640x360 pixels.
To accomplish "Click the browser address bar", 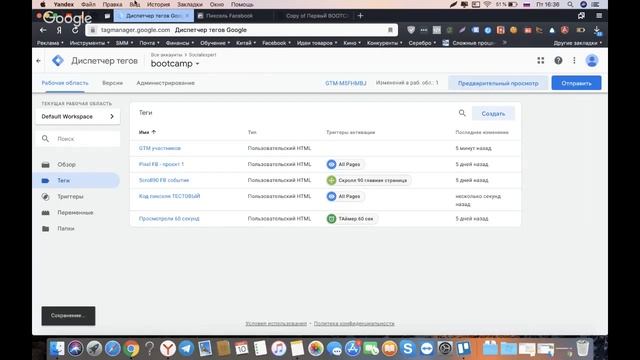I will (x=241, y=30).
